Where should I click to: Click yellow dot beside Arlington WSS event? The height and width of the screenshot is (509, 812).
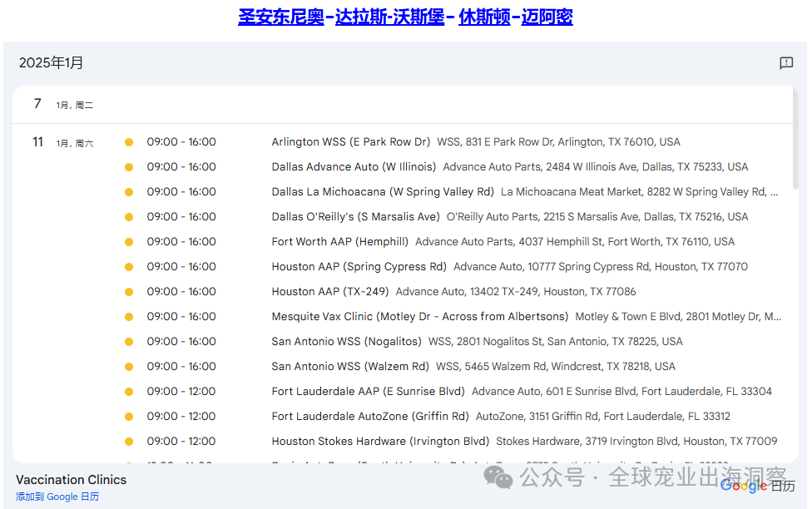[x=129, y=142]
